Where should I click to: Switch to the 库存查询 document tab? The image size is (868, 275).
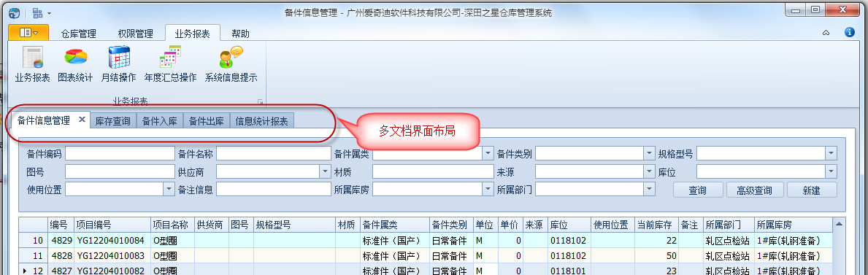(x=113, y=121)
